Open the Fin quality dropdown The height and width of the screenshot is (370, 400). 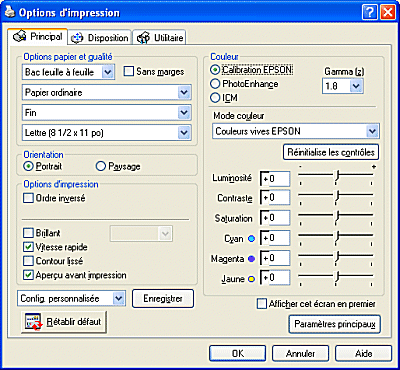coord(107,113)
